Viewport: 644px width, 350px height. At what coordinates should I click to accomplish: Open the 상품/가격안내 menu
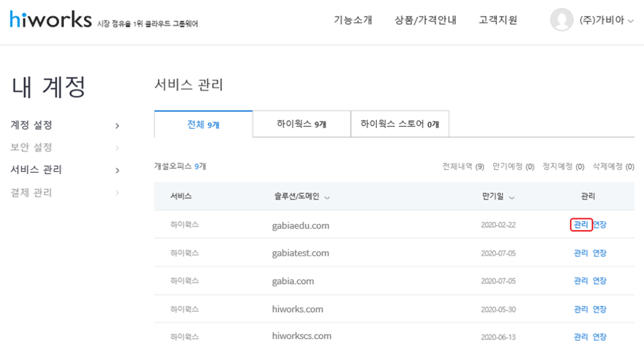click(x=425, y=20)
